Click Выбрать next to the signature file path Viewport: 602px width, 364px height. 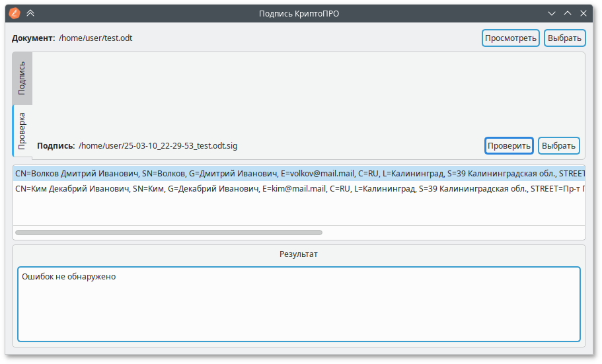pyautogui.click(x=558, y=145)
